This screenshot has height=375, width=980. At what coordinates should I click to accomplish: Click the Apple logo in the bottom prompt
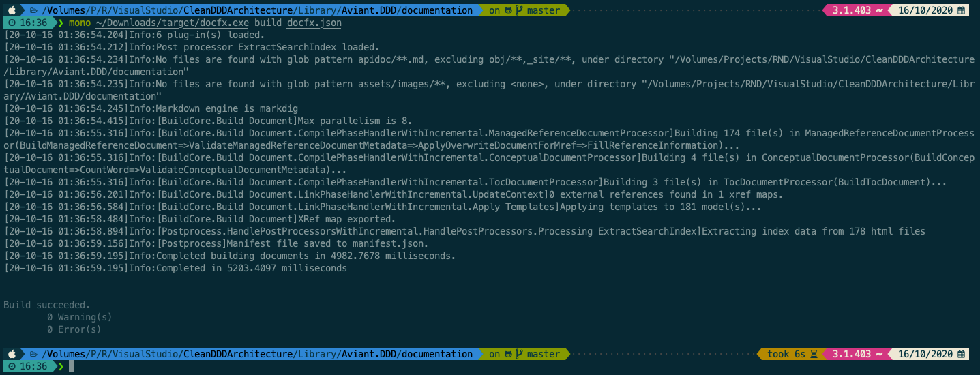[x=12, y=354]
